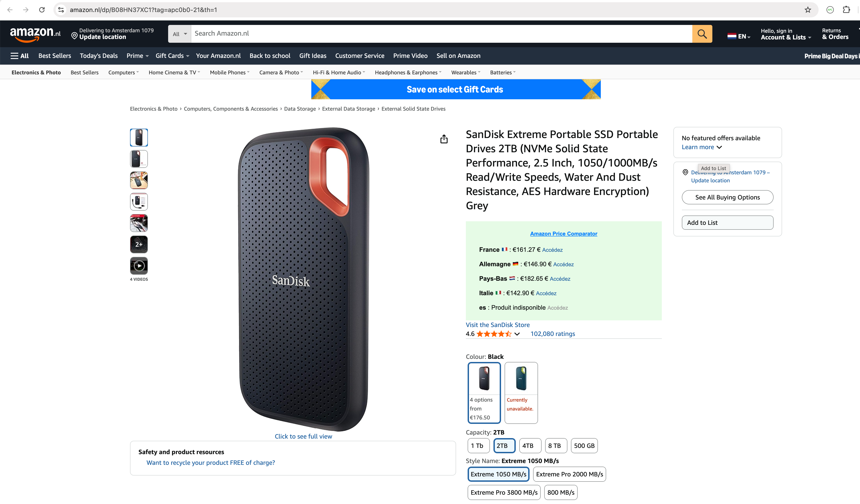Select the 4TB capacity option
This screenshot has width=860, height=504.
coord(528,446)
